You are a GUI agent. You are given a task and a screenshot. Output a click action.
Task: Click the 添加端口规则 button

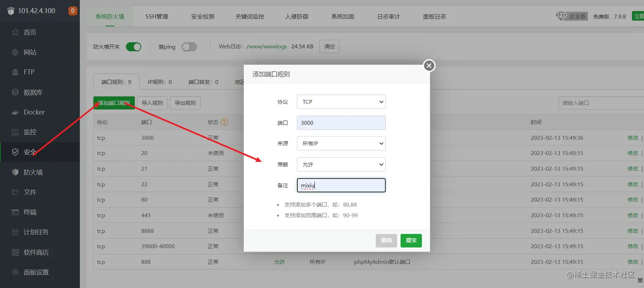point(114,103)
